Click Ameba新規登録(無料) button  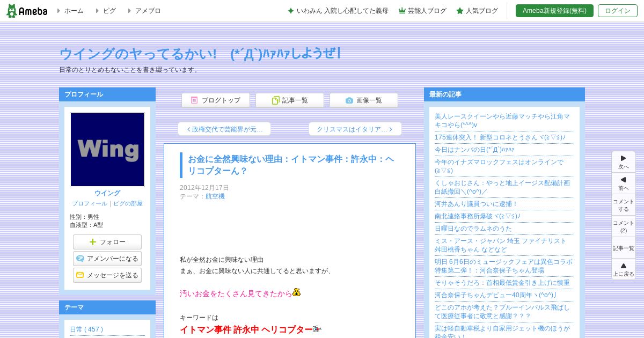554,11
